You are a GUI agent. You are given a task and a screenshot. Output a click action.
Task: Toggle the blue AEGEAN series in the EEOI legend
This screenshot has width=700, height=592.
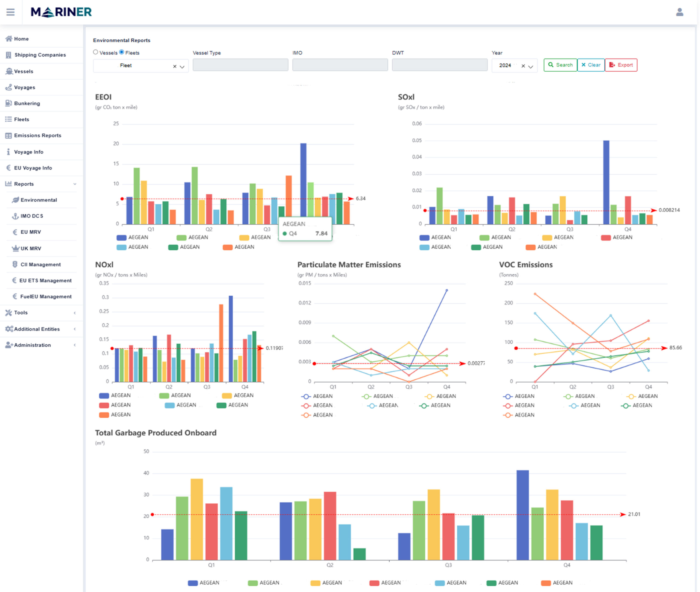pyautogui.click(x=121, y=237)
